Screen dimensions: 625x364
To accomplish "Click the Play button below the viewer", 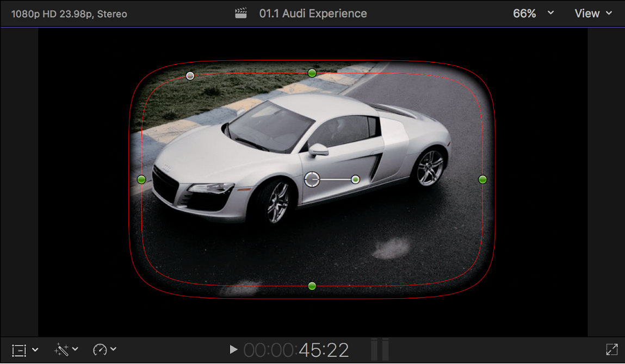I will 233,349.
